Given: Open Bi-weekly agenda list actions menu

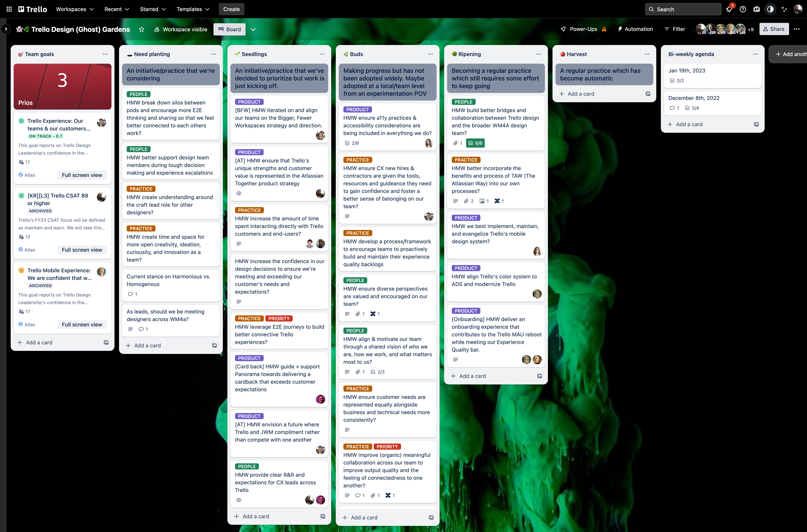Looking at the screenshot, I should [x=755, y=54].
